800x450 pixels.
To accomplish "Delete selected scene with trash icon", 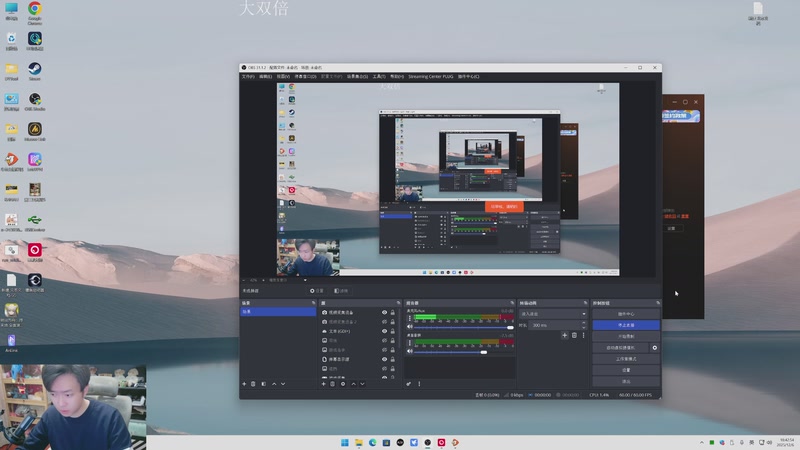I will coord(253,384).
